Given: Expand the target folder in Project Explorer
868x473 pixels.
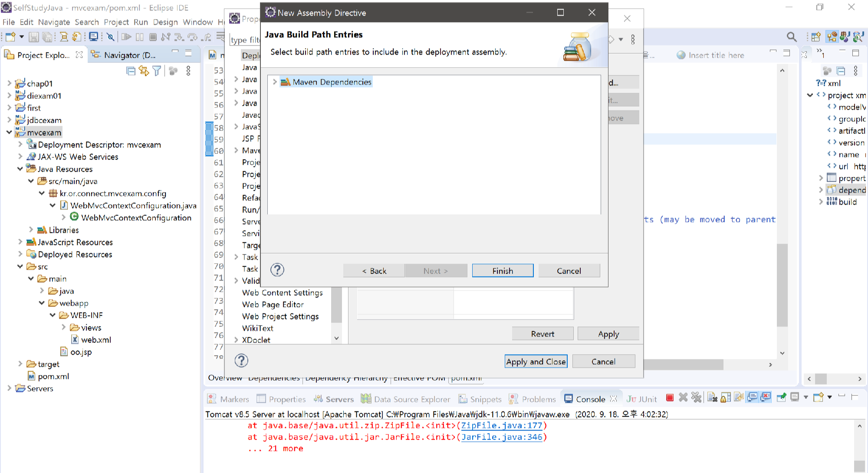Looking at the screenshot, I should 20,364.
